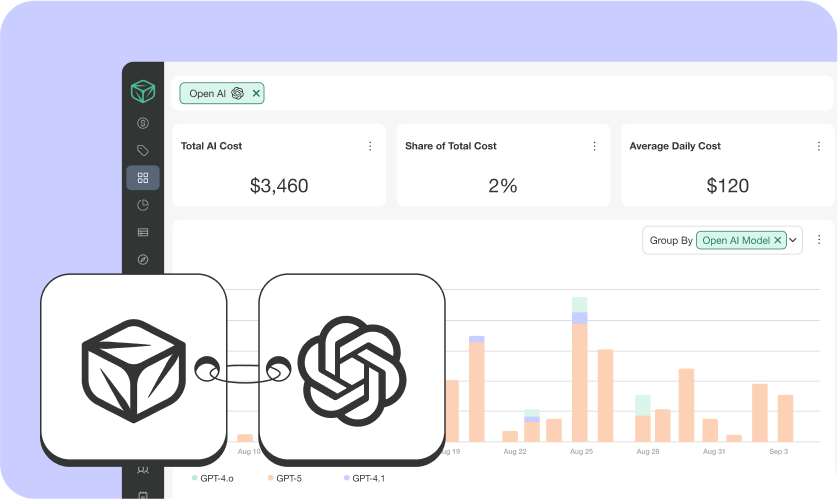
Task: Click the green cube logo in the sidebar
Action: 143,91
